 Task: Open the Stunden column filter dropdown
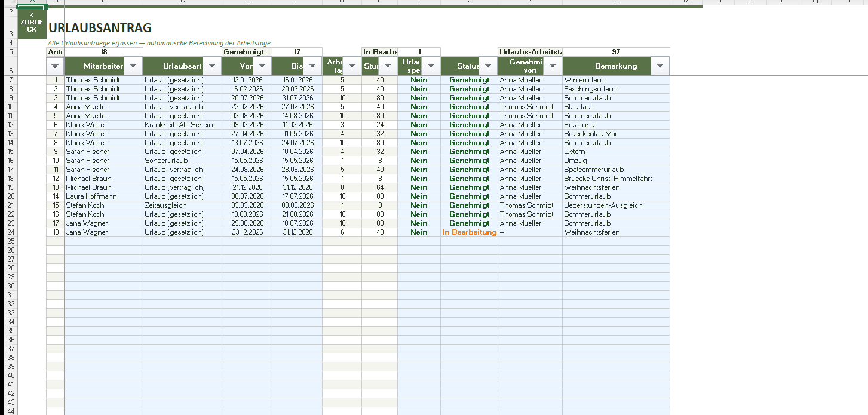388,66
